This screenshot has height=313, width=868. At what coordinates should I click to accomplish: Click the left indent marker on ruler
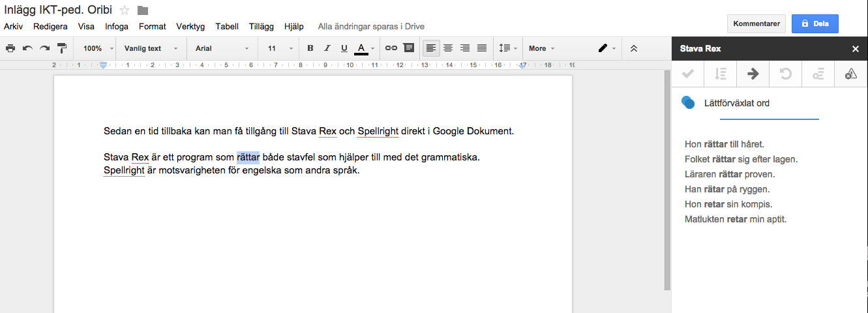(102, 65)
